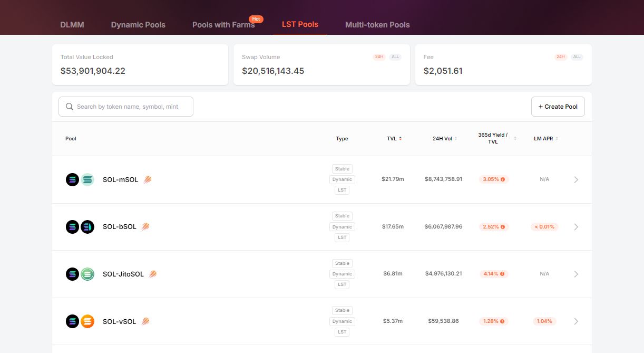Open the DLMM tab

(72, 25)
